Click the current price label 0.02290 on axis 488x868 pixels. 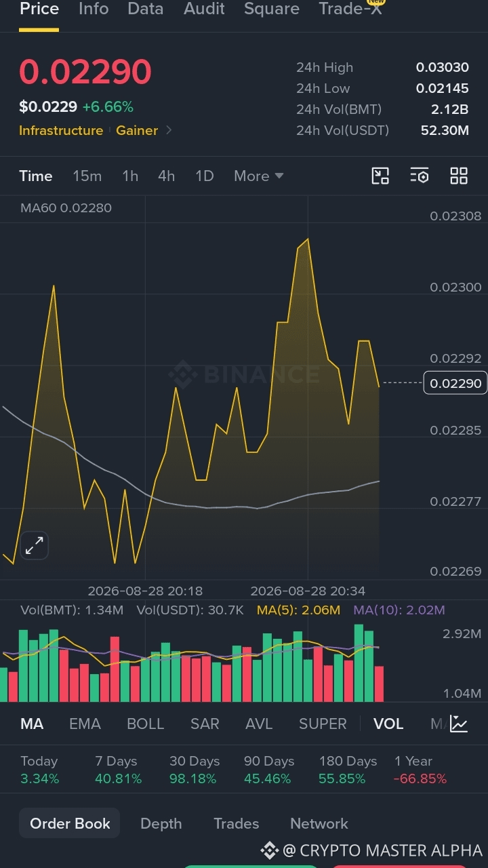tap(455, 383)
